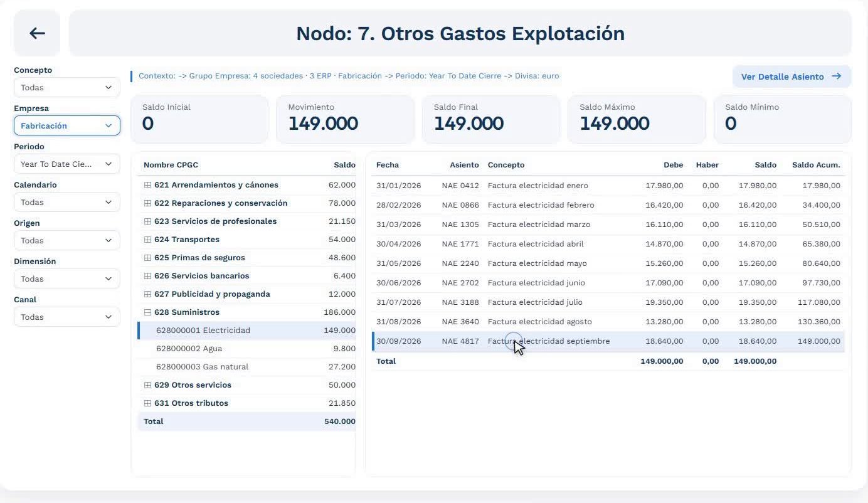
Task: Expand 622 Reparaciones y conservación plus icon
Action: (148, 203)
